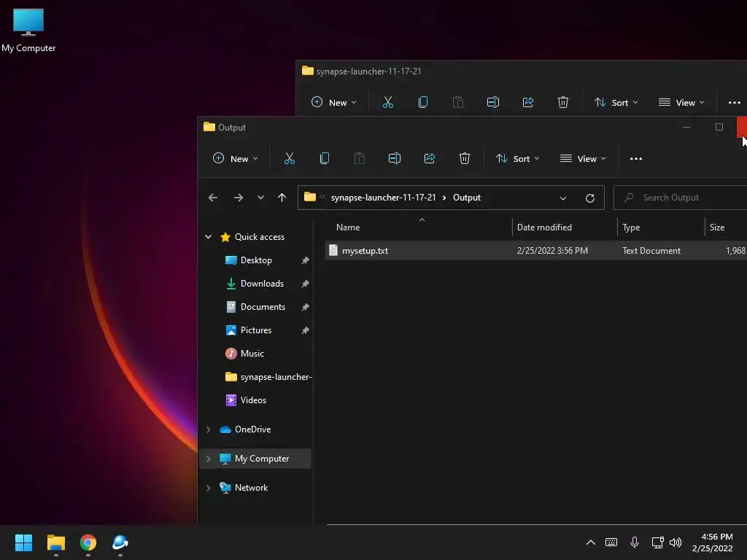Sort by Size column header
The height and width of the screenshot is (560, 747).
click(717, 227)
